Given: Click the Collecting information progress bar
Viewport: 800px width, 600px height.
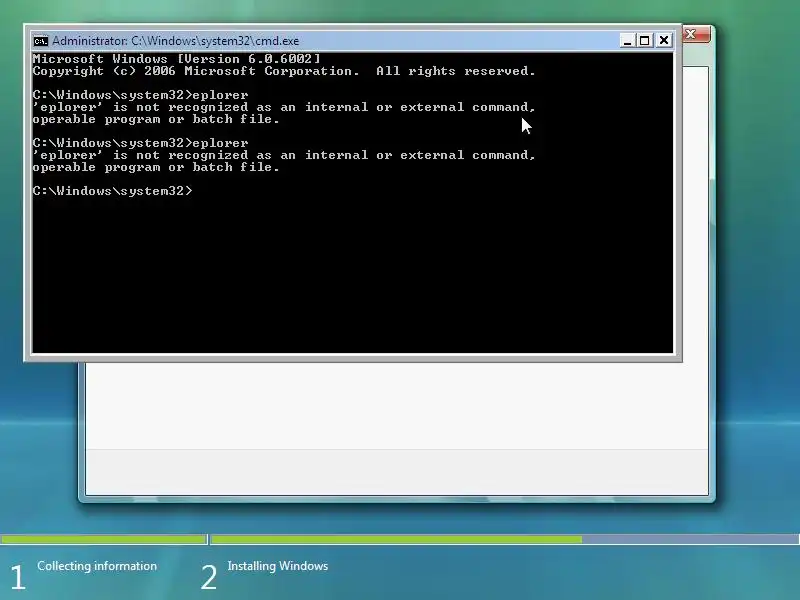Looking at the screenshot, I should coord(104,539).
